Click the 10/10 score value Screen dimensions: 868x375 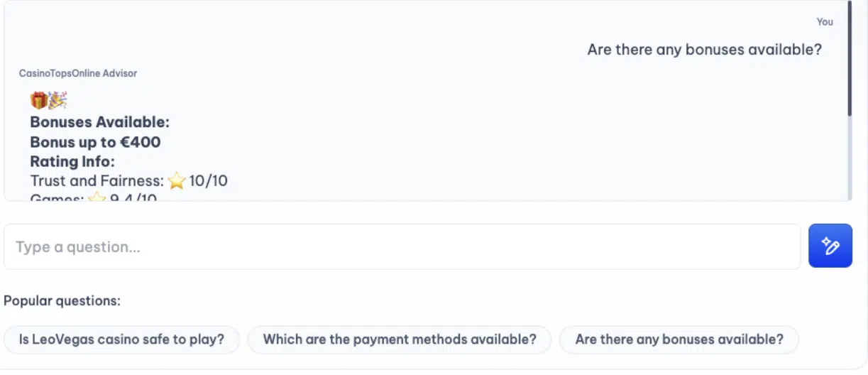click(x=208, y=181)
